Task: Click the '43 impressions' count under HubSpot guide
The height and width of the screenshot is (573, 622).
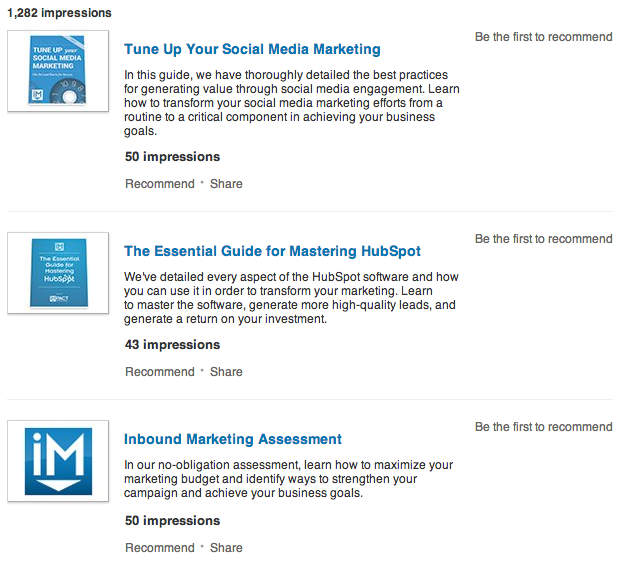Action: point(172,345)
